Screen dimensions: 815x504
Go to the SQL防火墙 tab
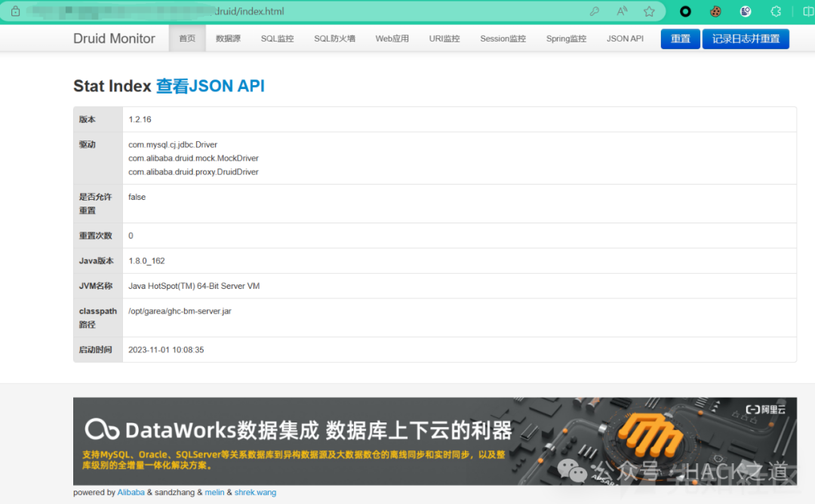click(x=334, y=38)
